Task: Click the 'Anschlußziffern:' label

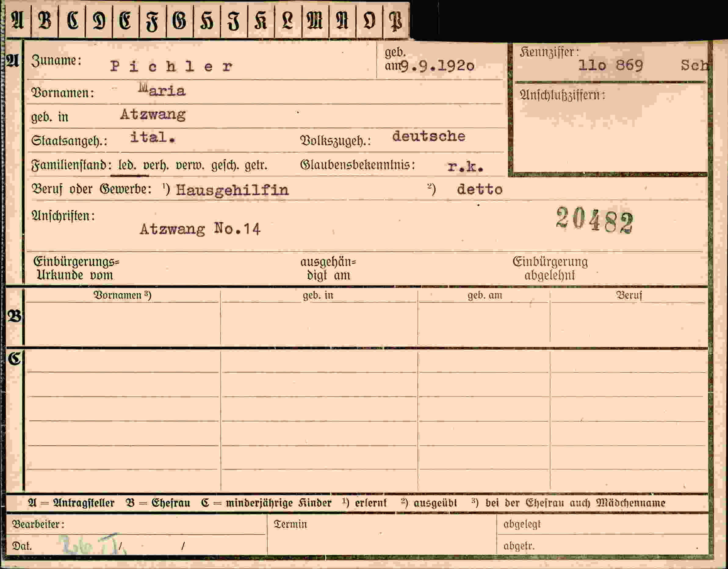Action: click(x=563, y=95)
